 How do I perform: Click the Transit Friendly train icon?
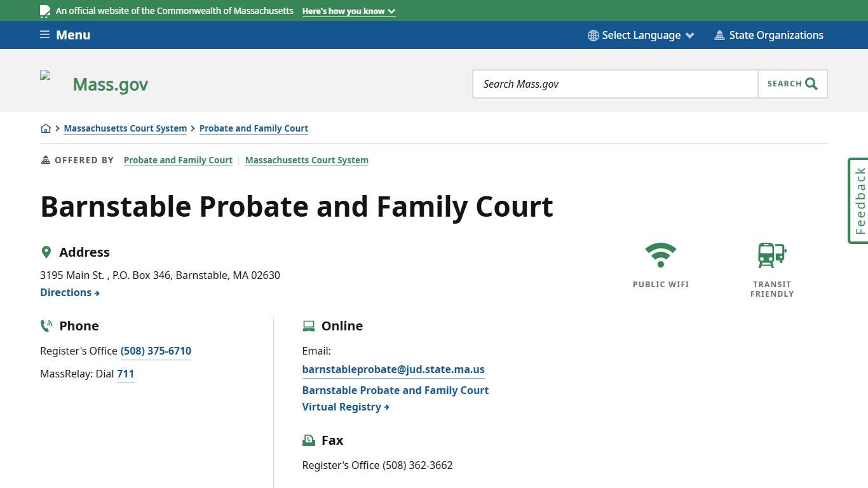[x=771, y=255]
